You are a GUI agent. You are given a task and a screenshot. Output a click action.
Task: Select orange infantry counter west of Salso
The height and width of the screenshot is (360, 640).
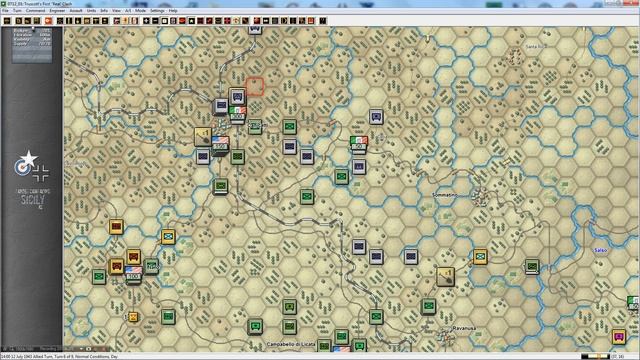pos(480,257)
